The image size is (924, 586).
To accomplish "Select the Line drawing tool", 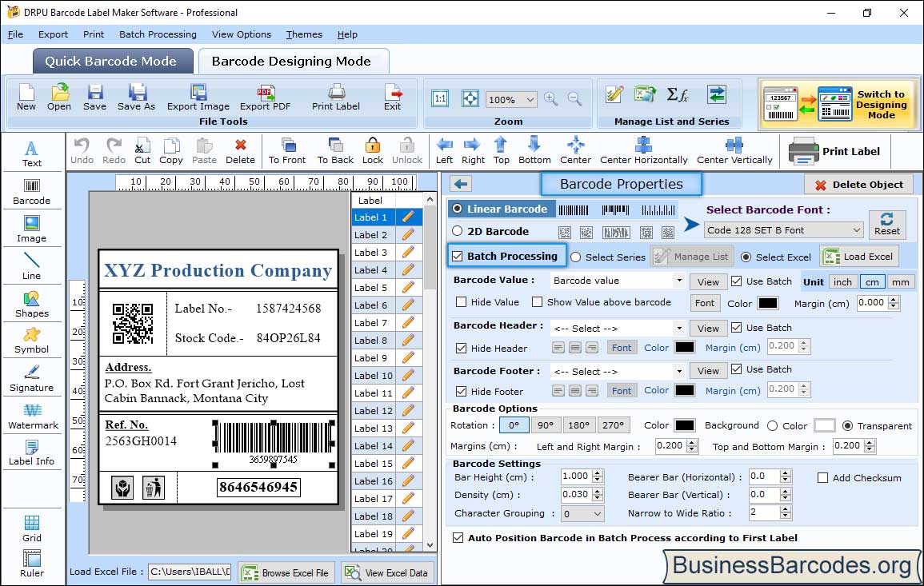I will (x=32, y=267).
